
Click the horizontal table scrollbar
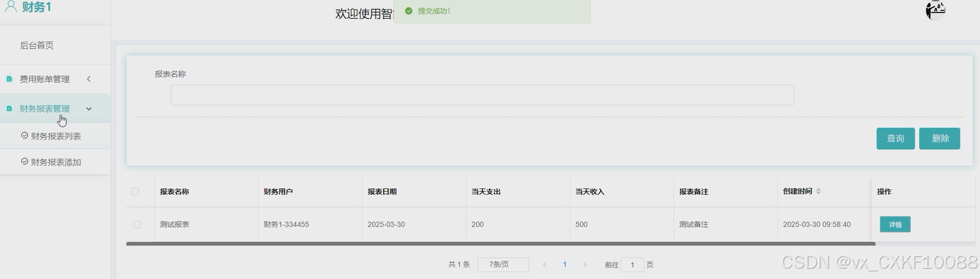click(501, 244)
